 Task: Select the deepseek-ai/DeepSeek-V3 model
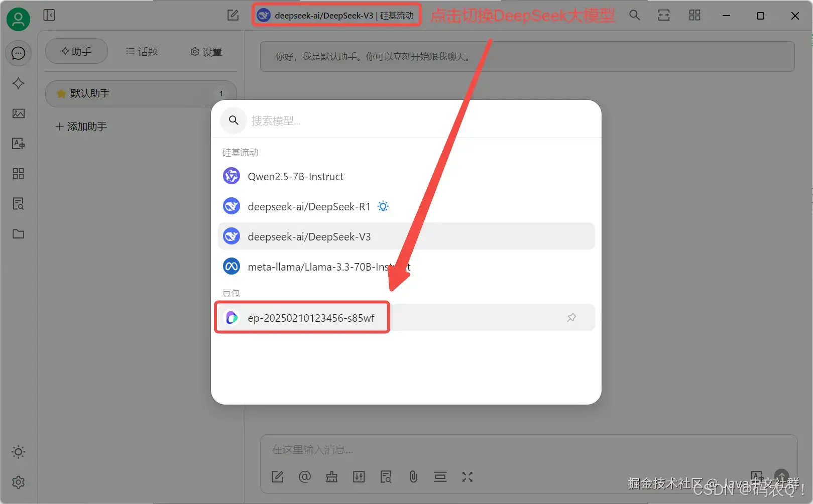(x=406, y=236)
